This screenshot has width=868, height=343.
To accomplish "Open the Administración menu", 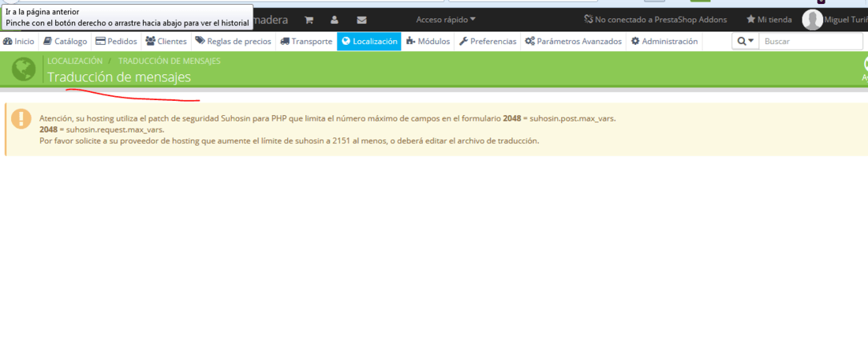I will point(664,41).
